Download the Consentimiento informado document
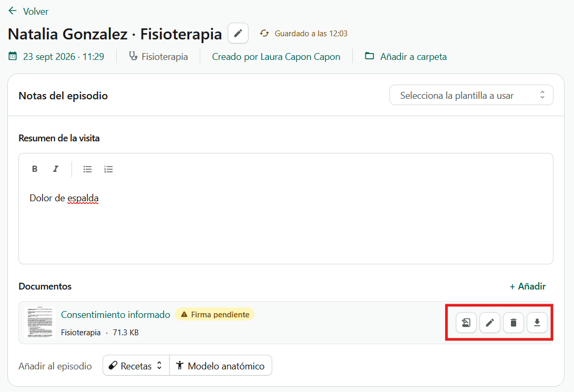This screenshot has width=574, height=392. [x=537, y=323]
